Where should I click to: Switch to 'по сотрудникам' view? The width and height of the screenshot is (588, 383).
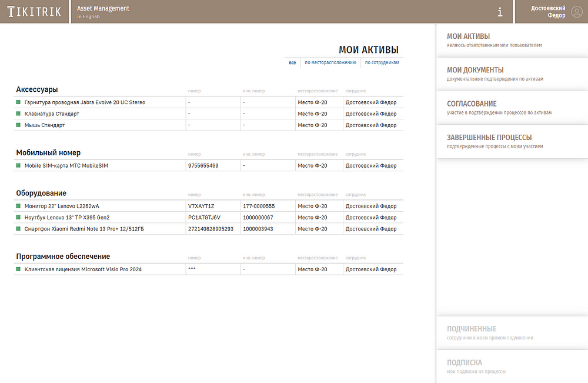382,62
